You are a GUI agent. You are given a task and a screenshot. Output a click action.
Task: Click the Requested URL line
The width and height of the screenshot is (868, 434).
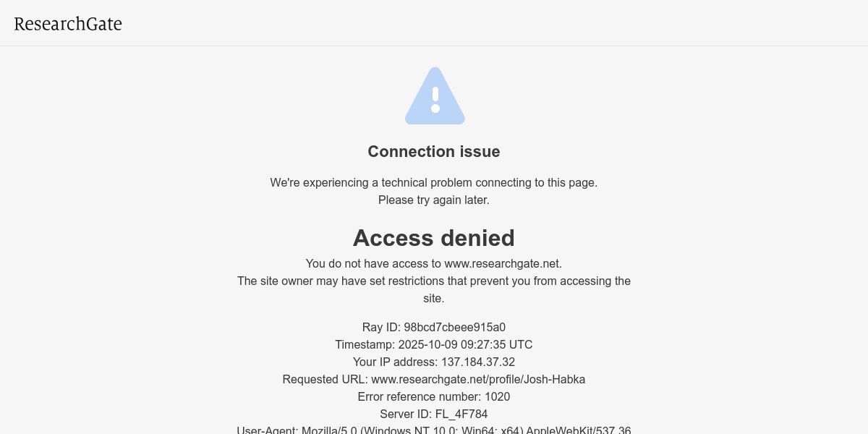coord(434,380)
